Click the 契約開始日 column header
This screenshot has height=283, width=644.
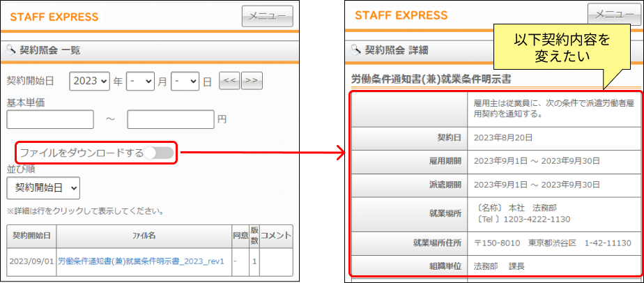31,236
